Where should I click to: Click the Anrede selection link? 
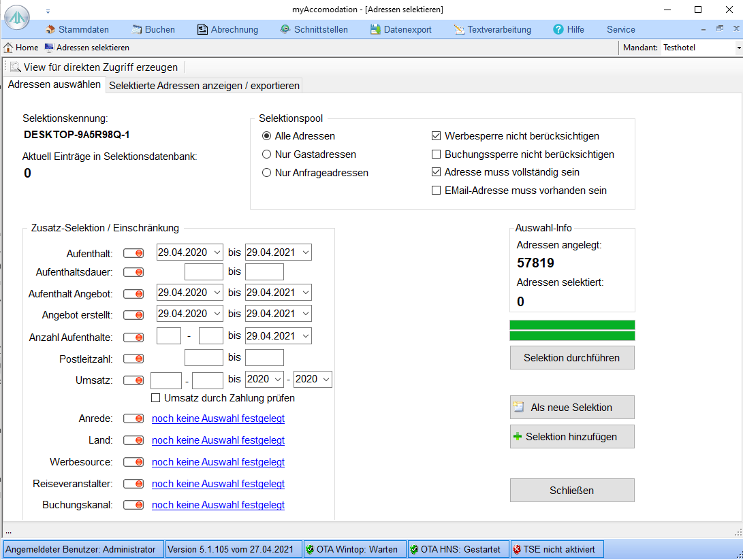click(x=218, y=418)
